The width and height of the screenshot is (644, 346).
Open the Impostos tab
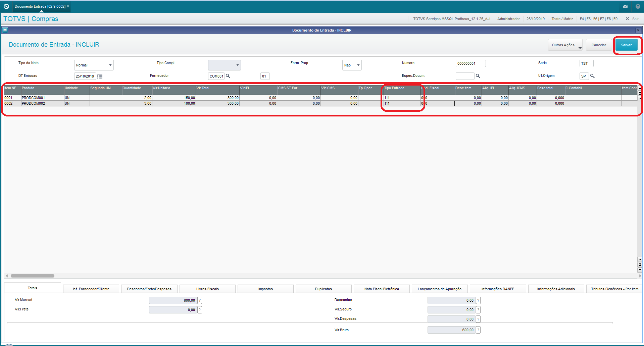click(x=265, y=289)
